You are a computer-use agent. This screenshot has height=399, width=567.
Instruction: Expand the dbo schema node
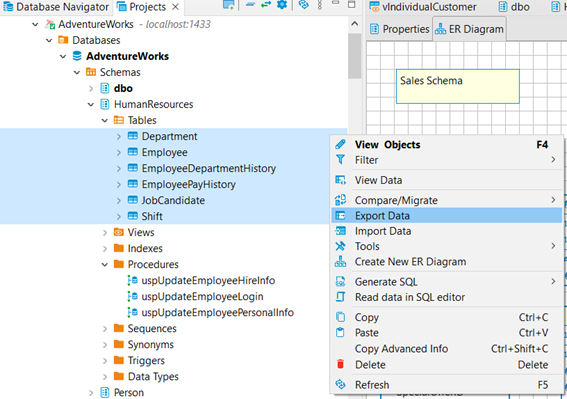[91, 88]
